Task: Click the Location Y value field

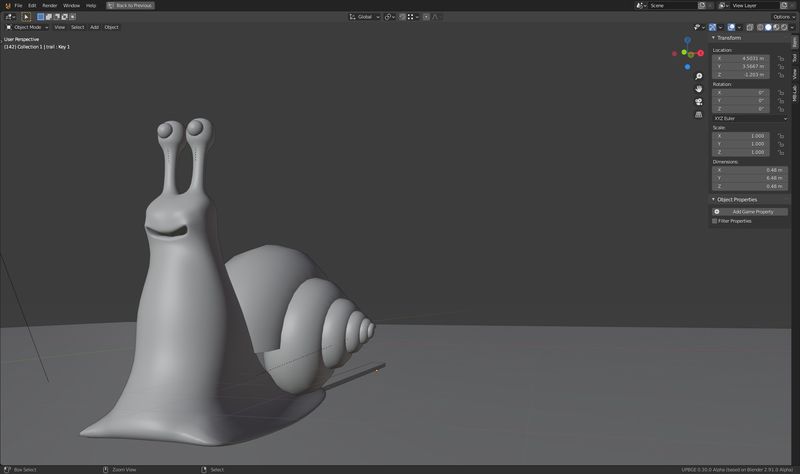Action: (741, 67)
